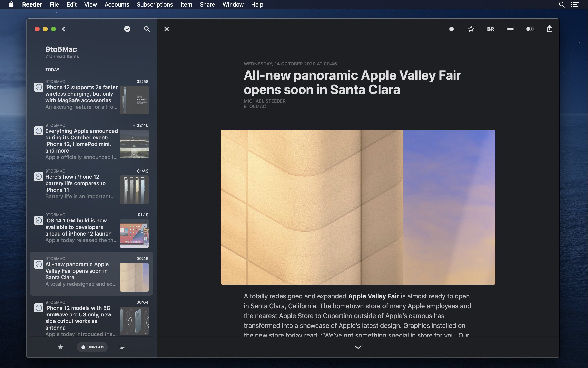Click the clock icon beside the 5G mmWave article
588x368 pixels.
pos(39,308)
